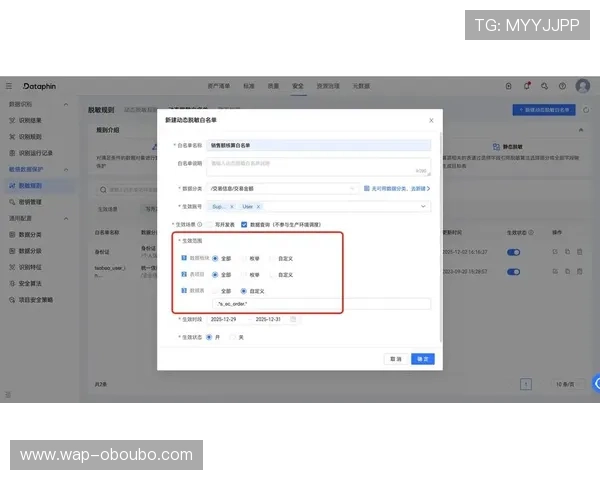Open the 数据分类 dropdown in the dialog

pos(283,189)
